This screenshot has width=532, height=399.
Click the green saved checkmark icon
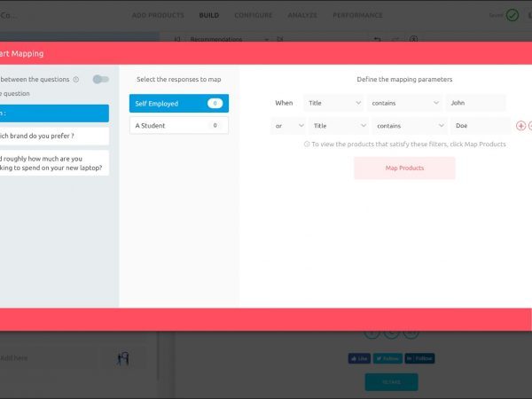tap(512, 15)
